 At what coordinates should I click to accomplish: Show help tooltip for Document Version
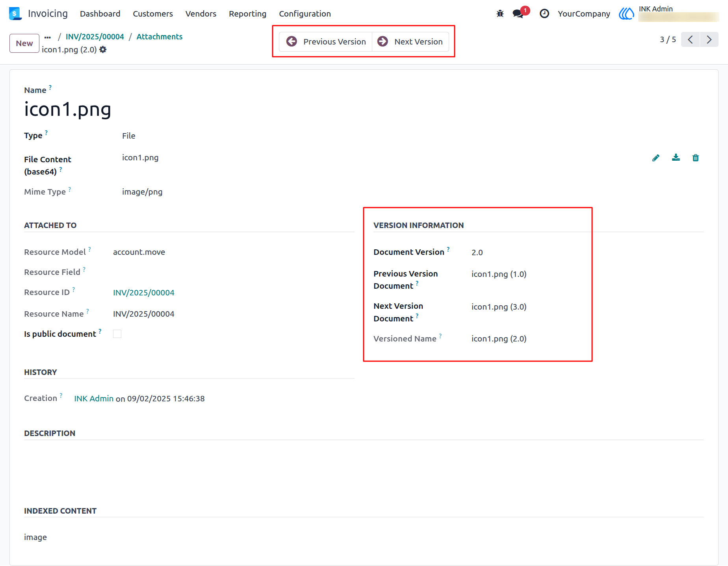coord(448,249)
